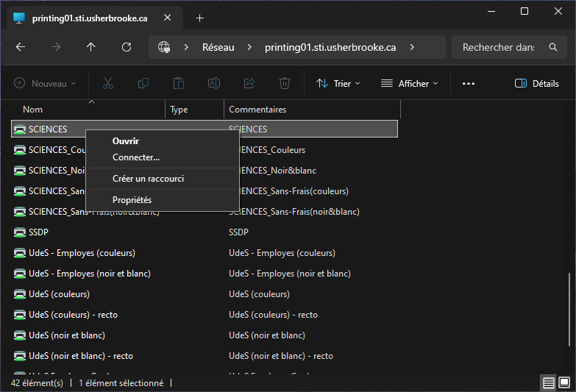The width and height of the screenshot is (576, 392).
Task: Click the UdeS (couleurs) comment cell
Action: pos(260,294)
